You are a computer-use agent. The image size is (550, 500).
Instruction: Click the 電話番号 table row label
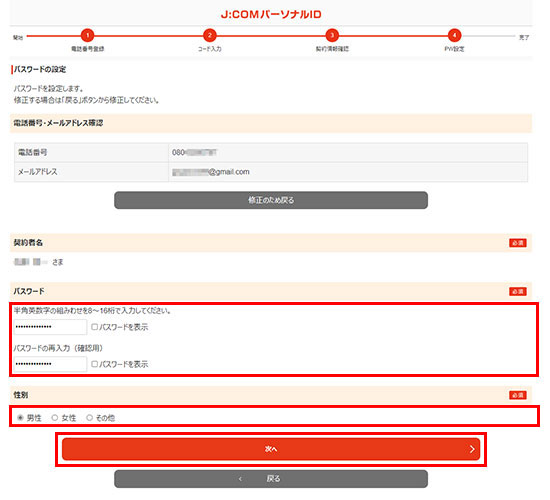point(32,153)
